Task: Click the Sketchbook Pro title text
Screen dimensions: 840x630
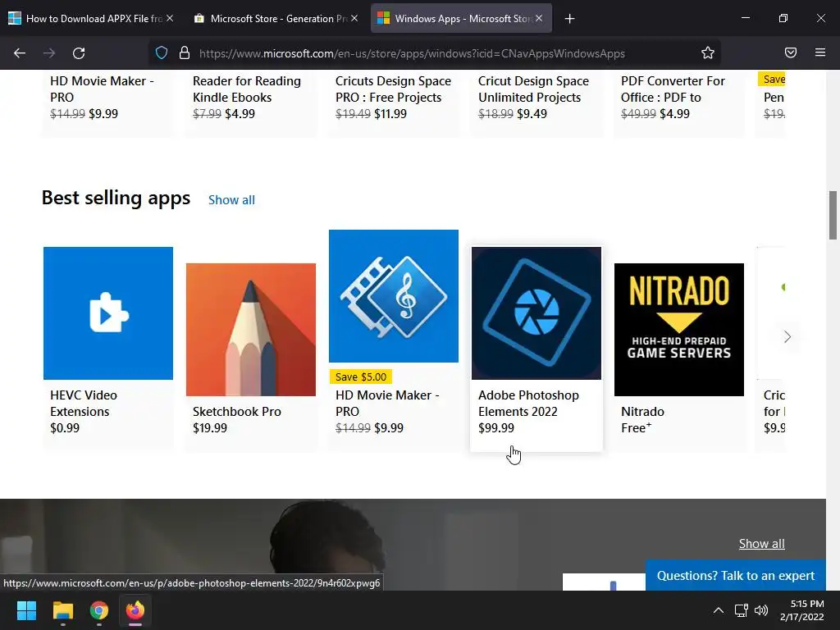Action: [237, 412]
